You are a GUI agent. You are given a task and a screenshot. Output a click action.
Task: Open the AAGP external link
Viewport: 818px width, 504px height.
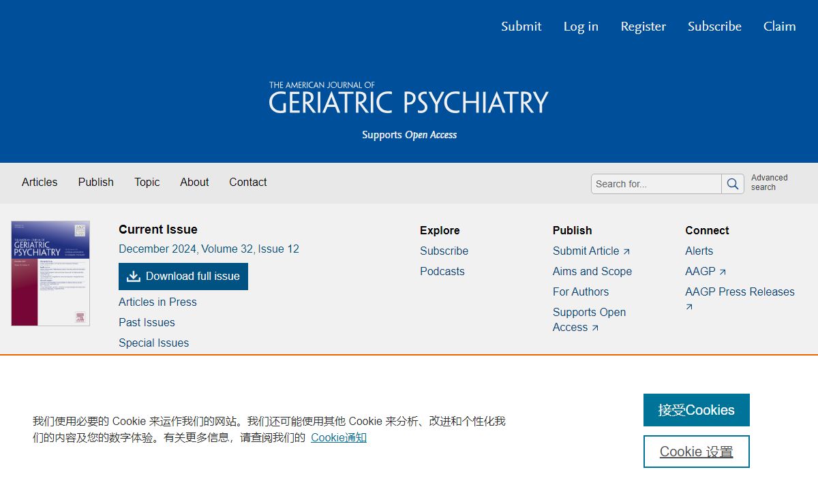(x=706, y=271)
